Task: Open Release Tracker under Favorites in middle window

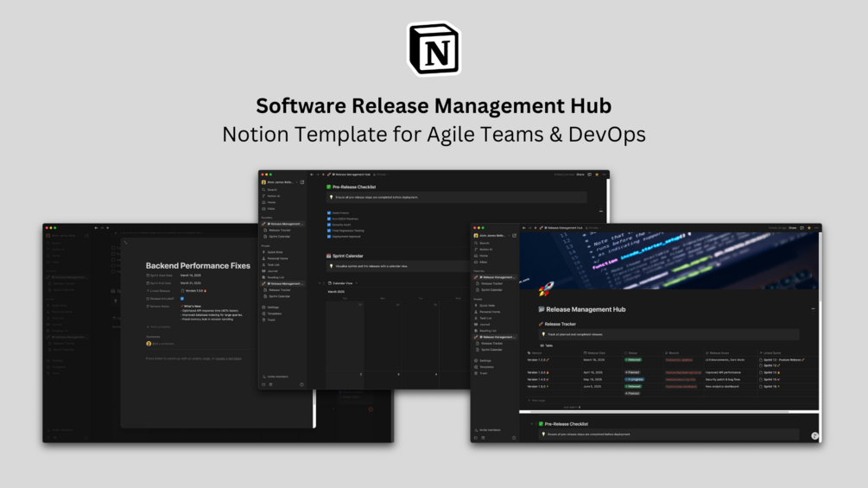Action: (277, 230)
